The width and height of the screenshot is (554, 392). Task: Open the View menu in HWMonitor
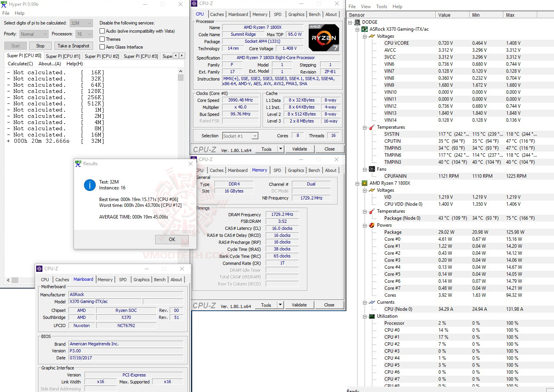click(366, 7)
